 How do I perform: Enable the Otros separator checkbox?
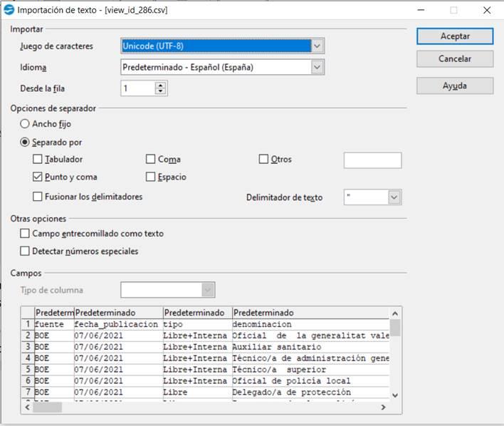[x=263, y=159]
